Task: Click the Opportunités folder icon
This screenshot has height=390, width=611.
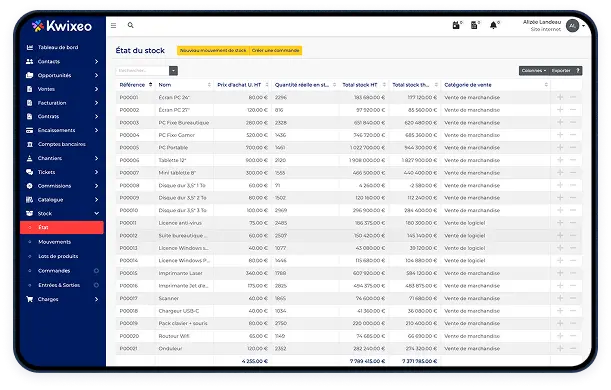Action: click(x=30, y=75)
